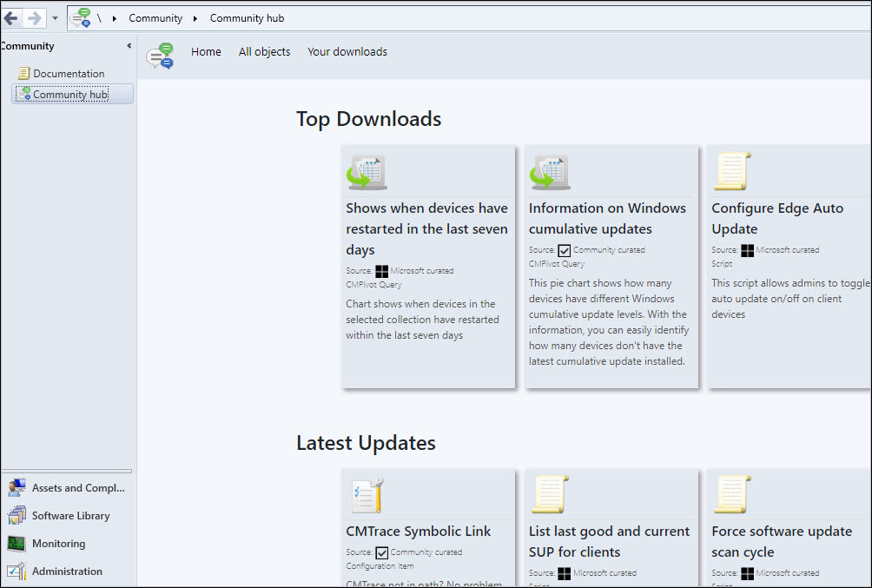The image size is (872, 588).
Task: Click Community curated badge on CMTrace card
Action: coord(381,552)
